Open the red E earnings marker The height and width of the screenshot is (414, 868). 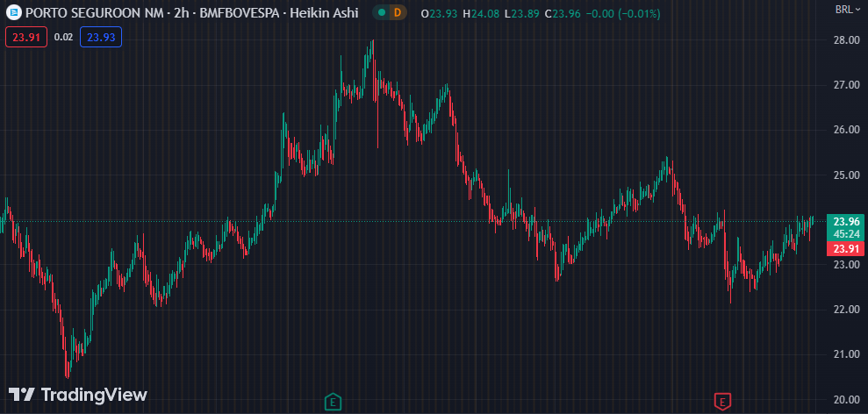(x=721, y=401)
